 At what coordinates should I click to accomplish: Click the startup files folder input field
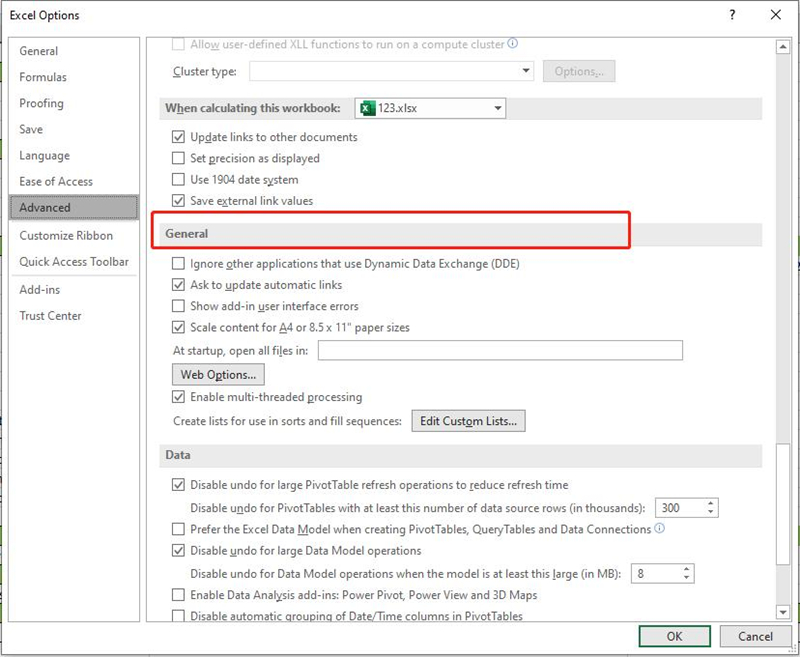click(499, 350)
